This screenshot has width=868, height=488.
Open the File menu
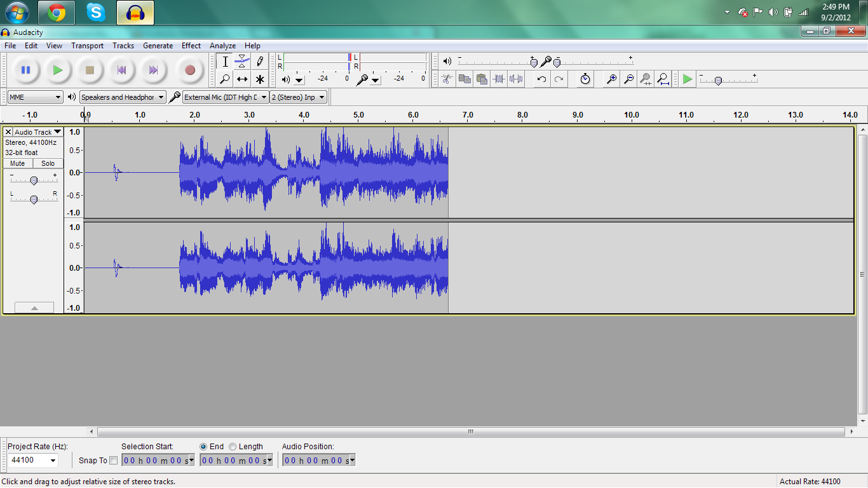pos(10,46)
